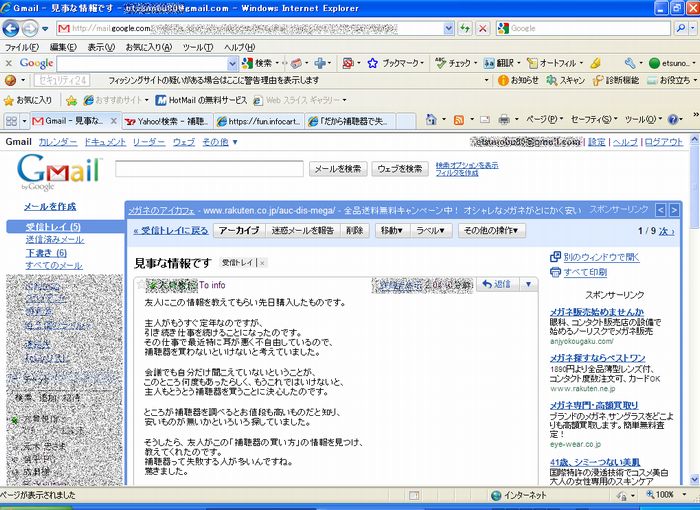
Task: Click the blue plus icon in Google toolbar
Action: (320, 63)
